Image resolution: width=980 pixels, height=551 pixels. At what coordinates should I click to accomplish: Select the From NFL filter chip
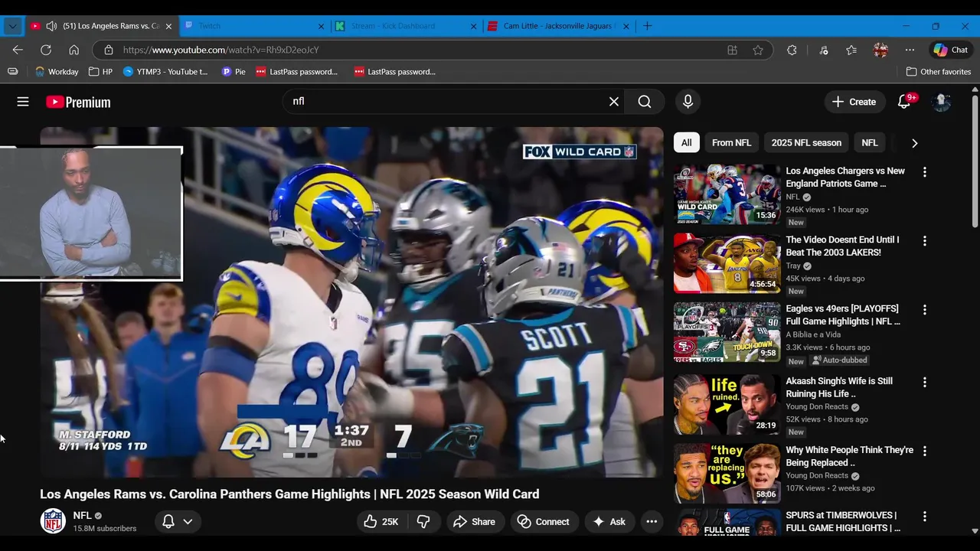coord(731,143)
